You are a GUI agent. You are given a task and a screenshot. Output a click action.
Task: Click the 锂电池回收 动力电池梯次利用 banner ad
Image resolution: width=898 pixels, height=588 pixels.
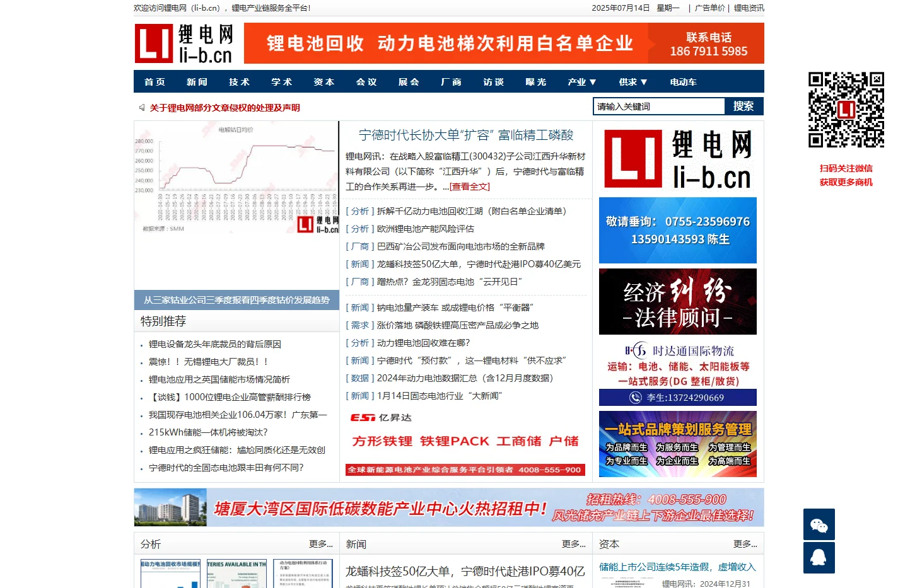(504, 43)
